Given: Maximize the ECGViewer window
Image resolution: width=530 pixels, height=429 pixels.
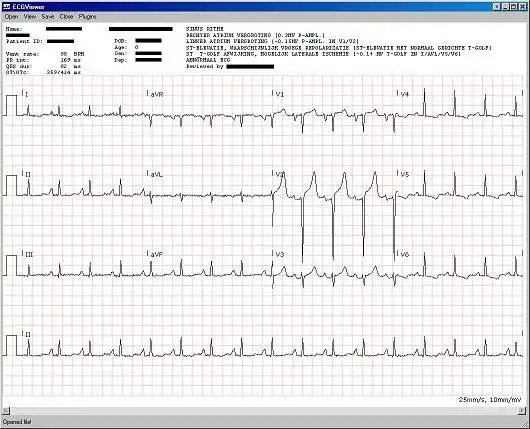Looking at the screenshot, I should click(x=513, y=6).
